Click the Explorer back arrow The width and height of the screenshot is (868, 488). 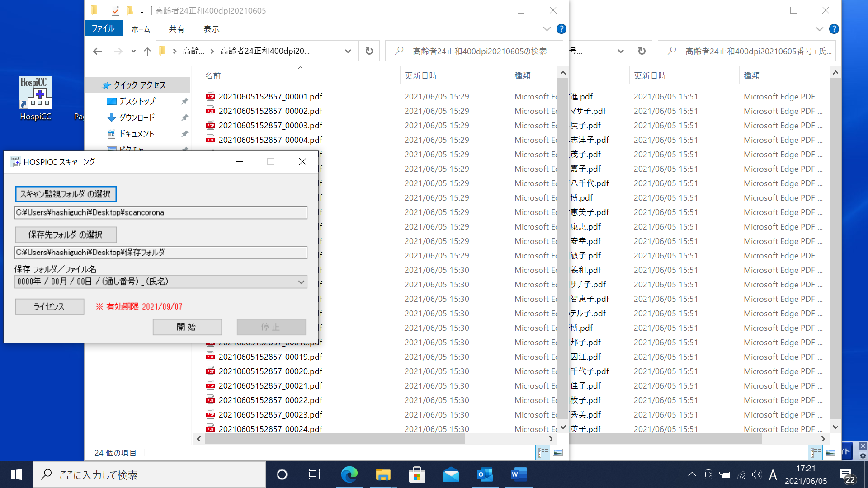point(97,51)
